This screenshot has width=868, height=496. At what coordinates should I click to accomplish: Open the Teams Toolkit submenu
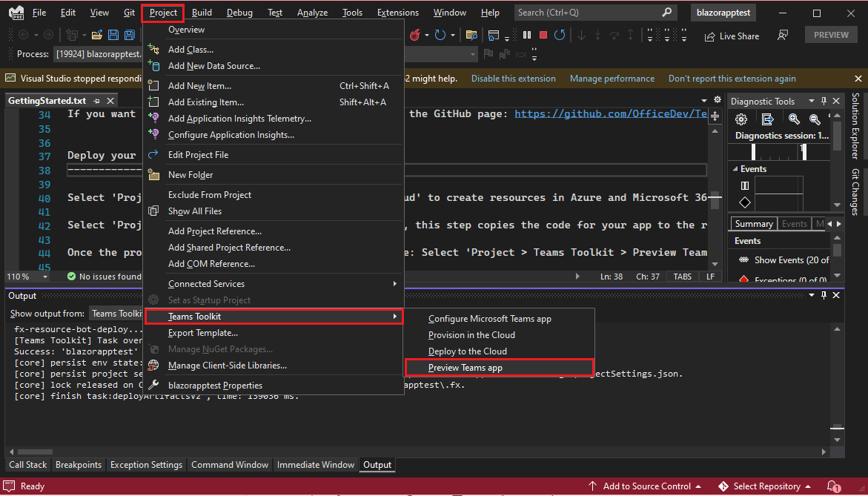tap(274, 317)
